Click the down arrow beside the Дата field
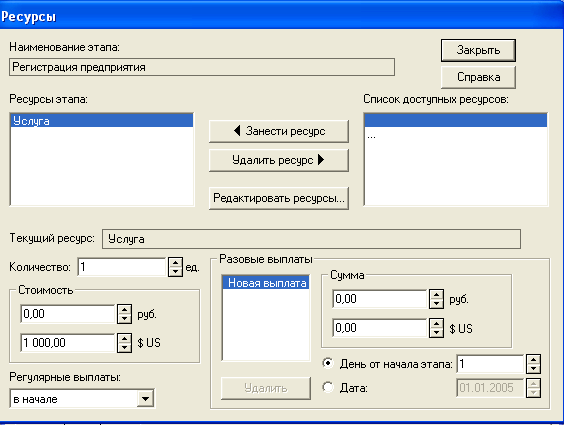This screenshot has height=425, width=564. pyautogui.click(x=533, y=393)
